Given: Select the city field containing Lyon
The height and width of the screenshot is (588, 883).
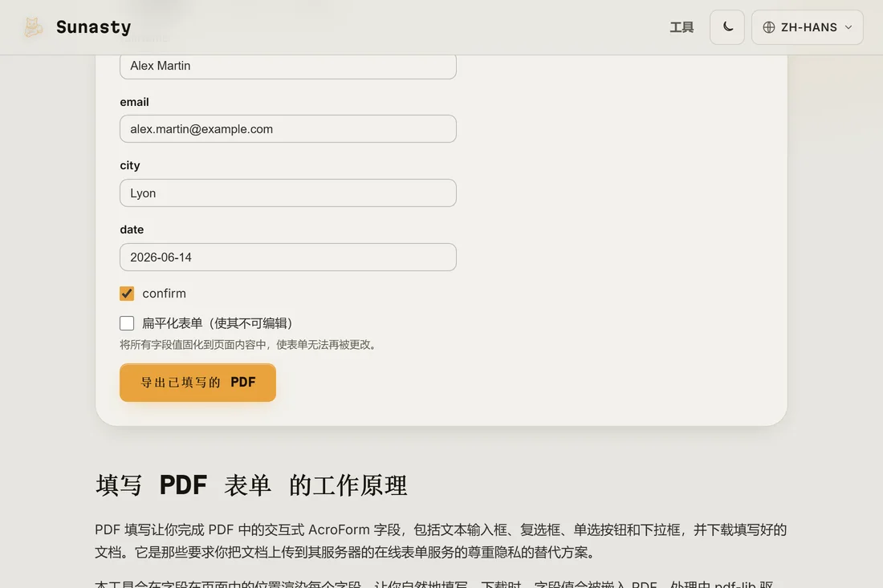Looking at the screenshot, I should click(x=287, y=193).
